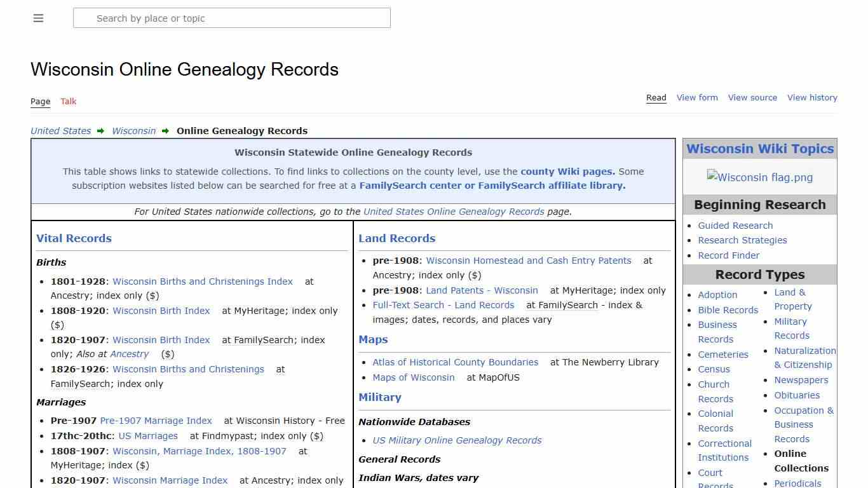The image size is (868, 488).
Task: Open Wisconsin Births and Christenings Index
Action: (202, 281)
